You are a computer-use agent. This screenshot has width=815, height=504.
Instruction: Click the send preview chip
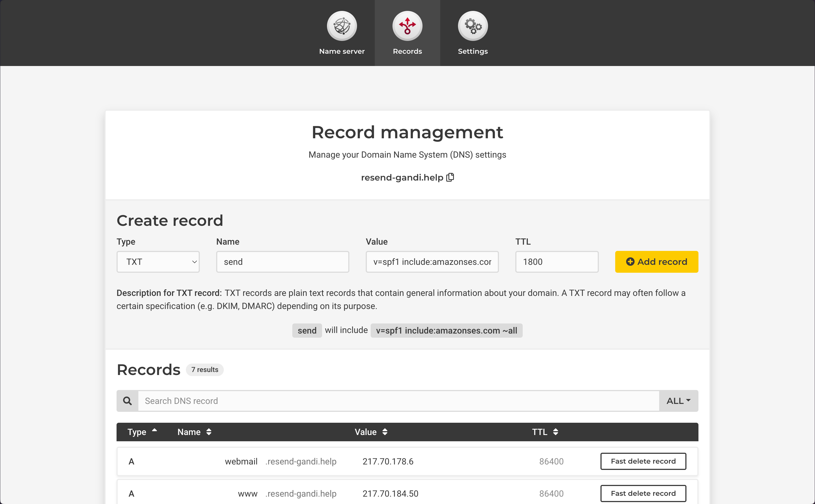[x=307, y=331]
